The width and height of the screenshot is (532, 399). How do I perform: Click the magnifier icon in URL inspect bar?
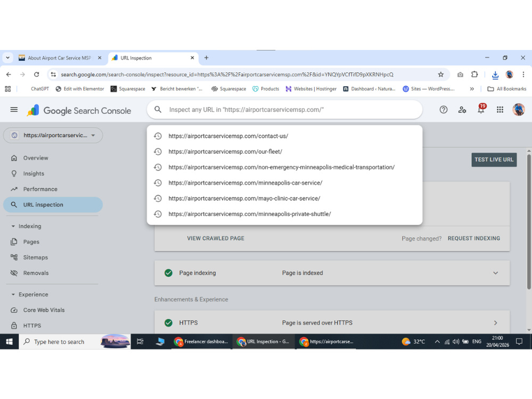[x=158, y=110]
